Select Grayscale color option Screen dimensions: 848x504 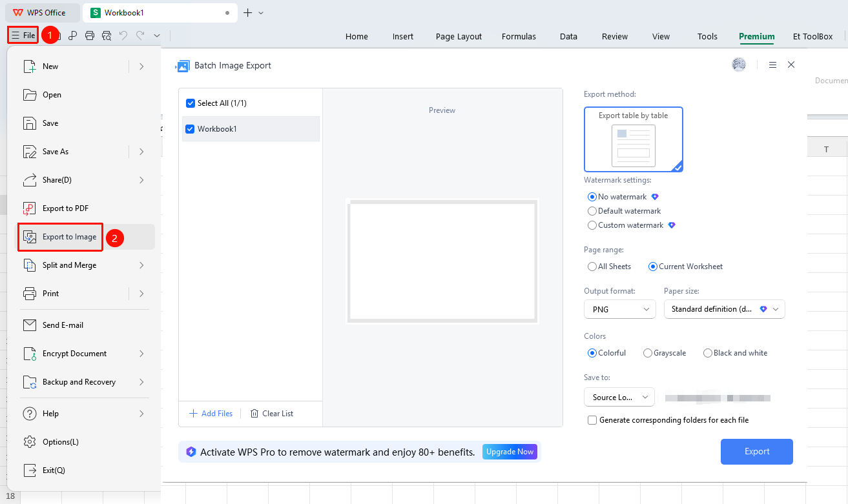point(648,353)
